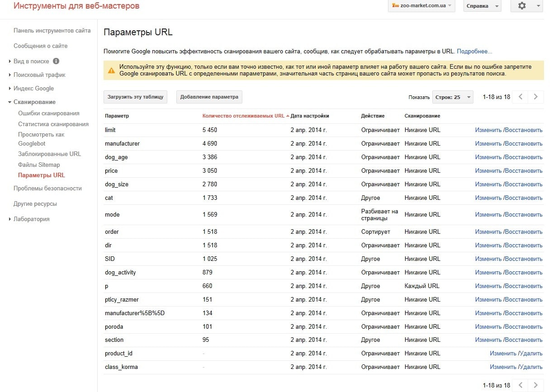Open the Справка help dropdown
This screenshot has height=392, width=553.
[x=482, y=6]
